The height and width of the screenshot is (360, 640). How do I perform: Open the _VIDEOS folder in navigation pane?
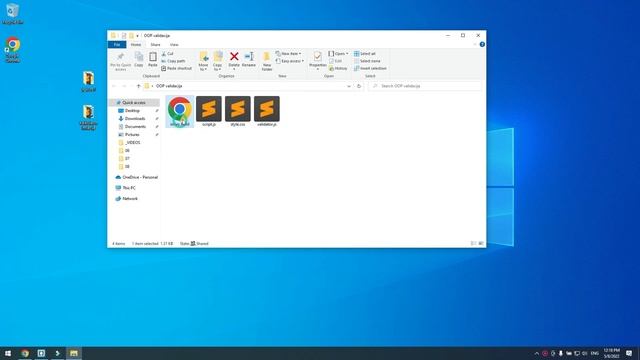pos(133,142)
